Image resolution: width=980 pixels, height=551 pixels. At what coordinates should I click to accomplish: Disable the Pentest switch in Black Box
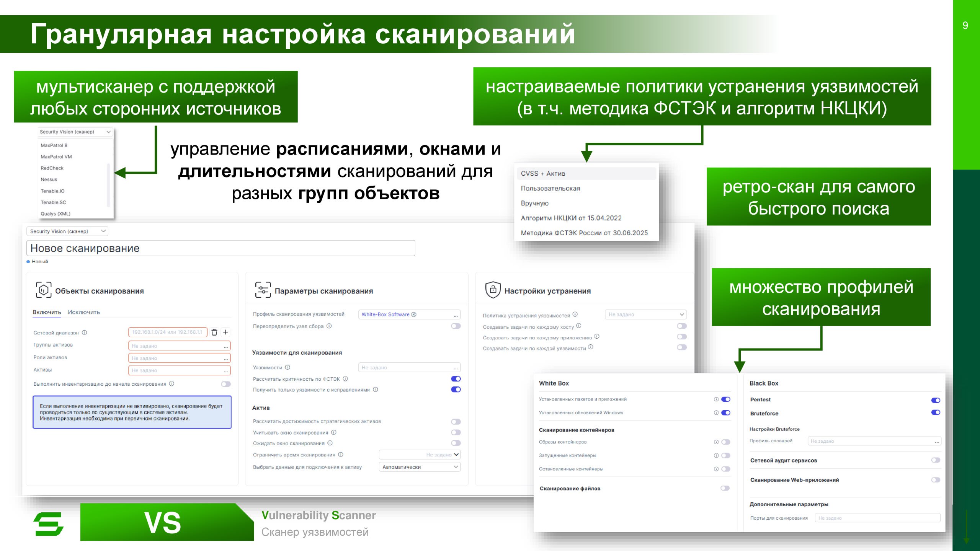pyautogui.click(x=935, y=400)
